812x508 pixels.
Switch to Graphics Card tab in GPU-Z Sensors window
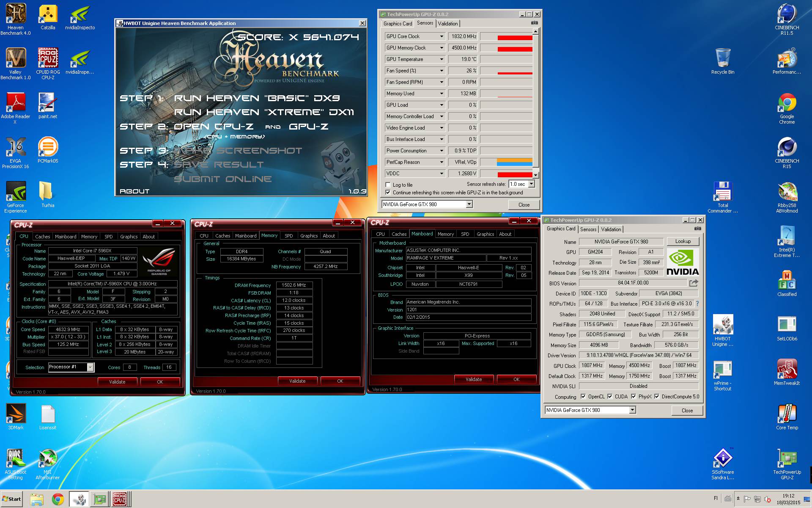coord(398,24)
